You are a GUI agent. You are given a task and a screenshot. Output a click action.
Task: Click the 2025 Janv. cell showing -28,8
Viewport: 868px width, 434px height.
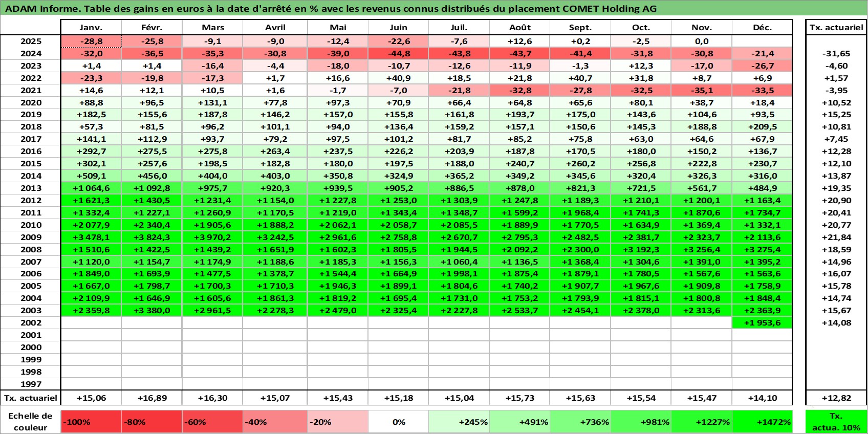(91, 41)
